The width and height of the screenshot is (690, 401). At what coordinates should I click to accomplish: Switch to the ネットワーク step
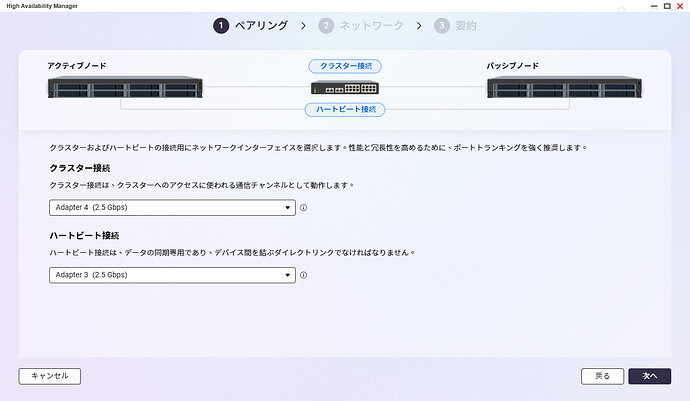372,25
